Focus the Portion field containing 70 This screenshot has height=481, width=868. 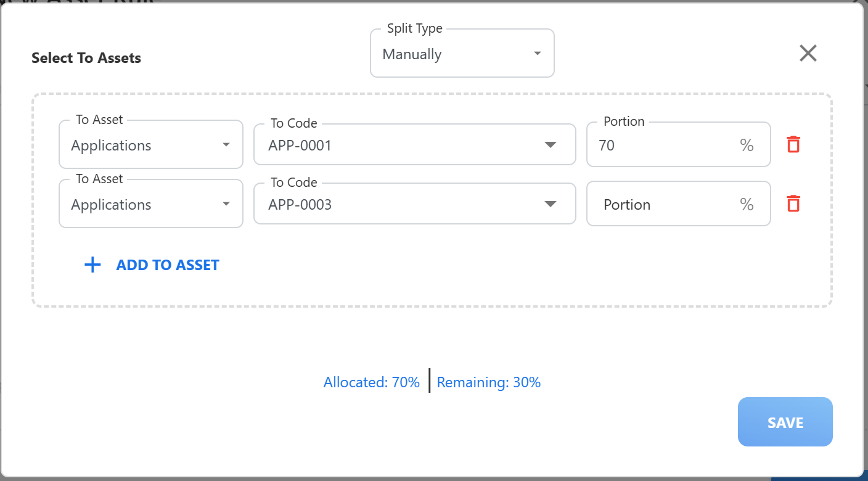tap(660, 146)
